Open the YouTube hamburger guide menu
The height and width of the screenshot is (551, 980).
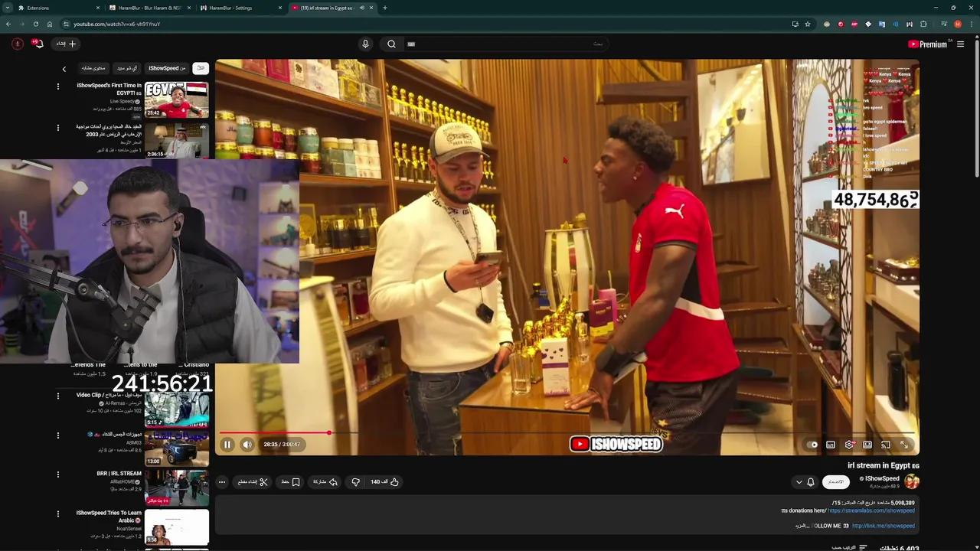click(960, 44)
